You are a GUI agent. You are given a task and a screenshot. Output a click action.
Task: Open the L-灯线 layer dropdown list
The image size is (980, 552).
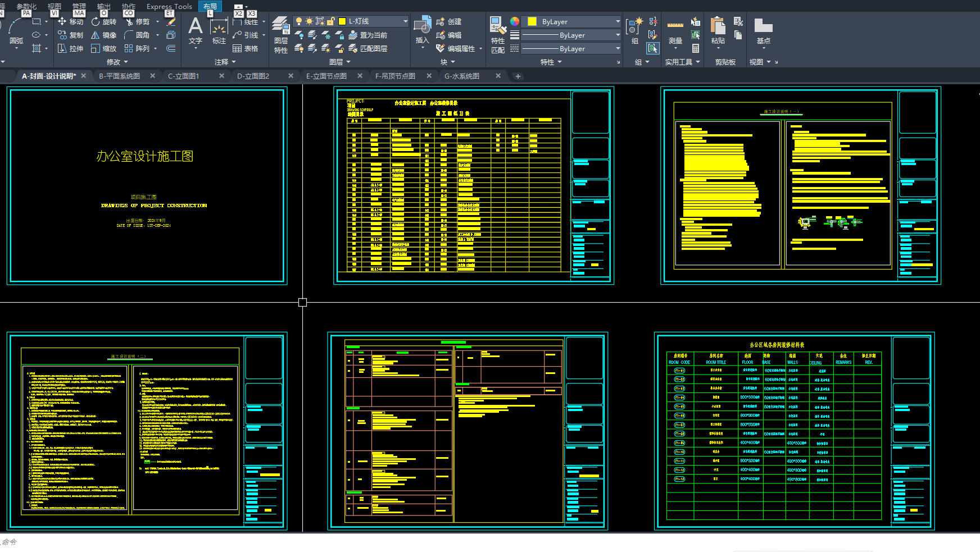coord(405,21)
